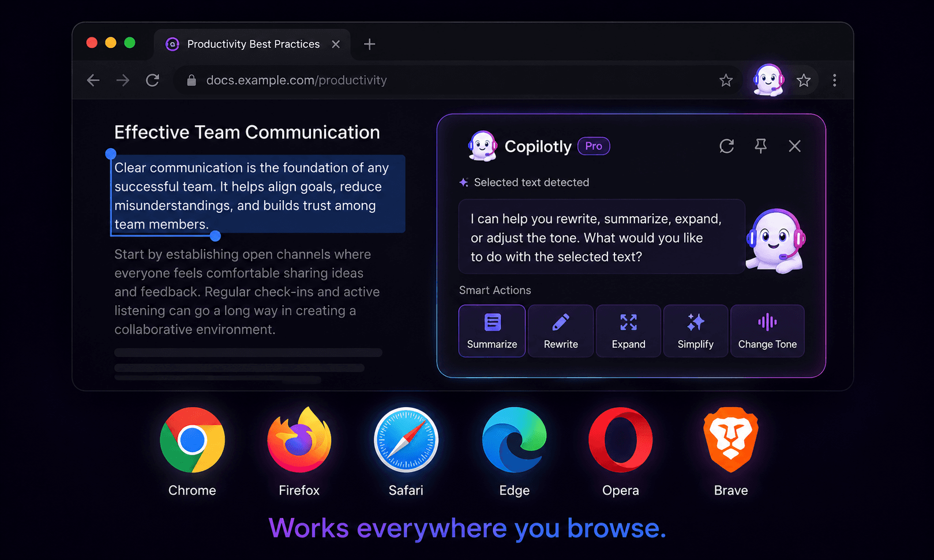Click the Simplify smart action
Viewport: 934px width, 560px height.
(x=696, y=331)
